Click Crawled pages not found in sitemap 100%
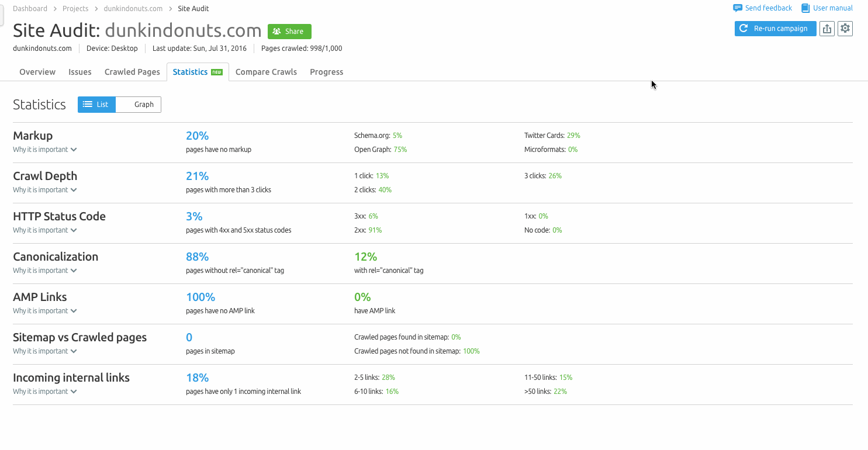 point(471,351)
